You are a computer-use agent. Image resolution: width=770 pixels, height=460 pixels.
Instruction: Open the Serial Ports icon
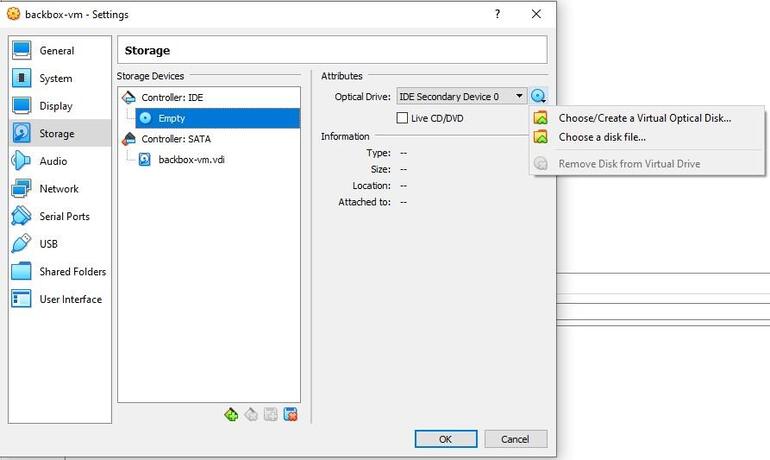[x=22, y=216]
